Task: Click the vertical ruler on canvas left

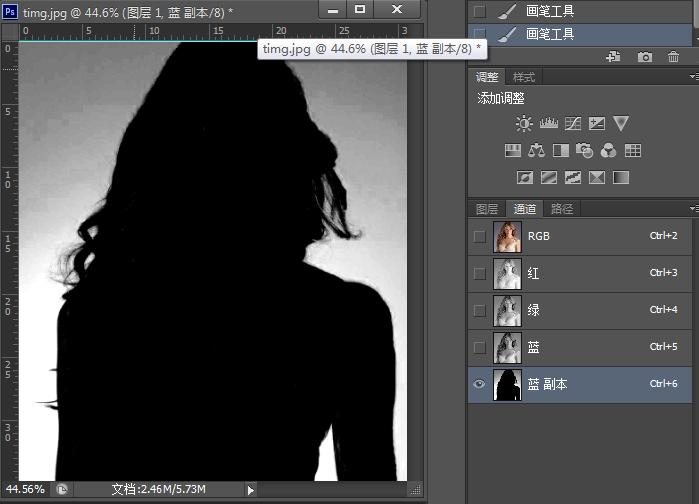Action: (x=9, y=261)
